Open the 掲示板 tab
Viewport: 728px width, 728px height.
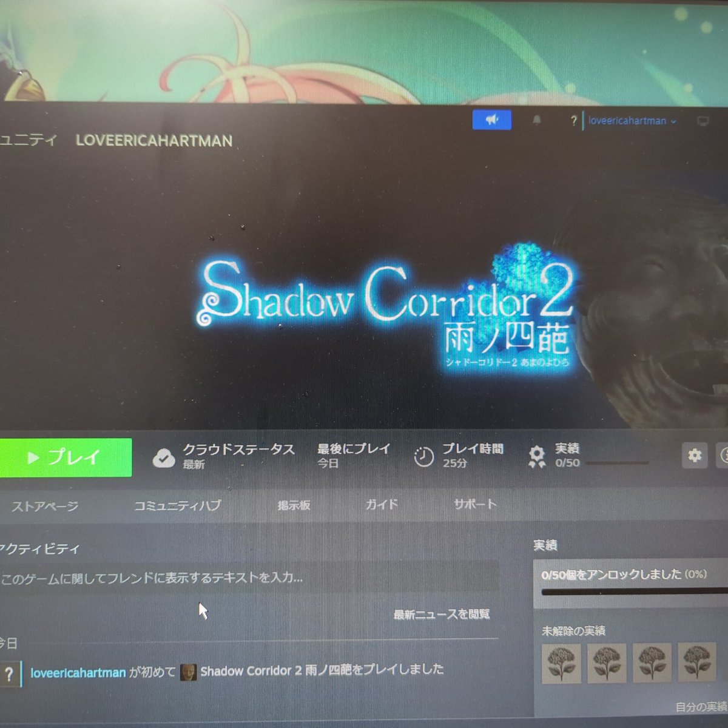(x=294, y=505)
